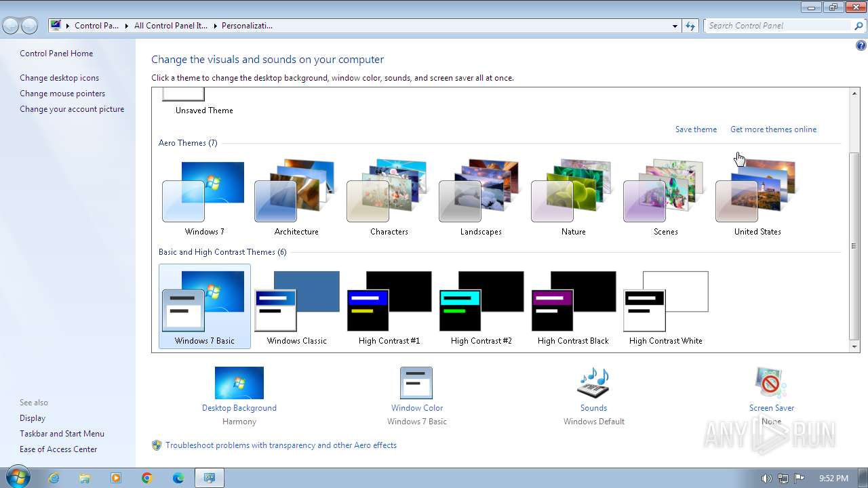This screenshot has height=488, width=868.
Task: Click the Personalization breadcrumb segment
Action: (247, 26)
